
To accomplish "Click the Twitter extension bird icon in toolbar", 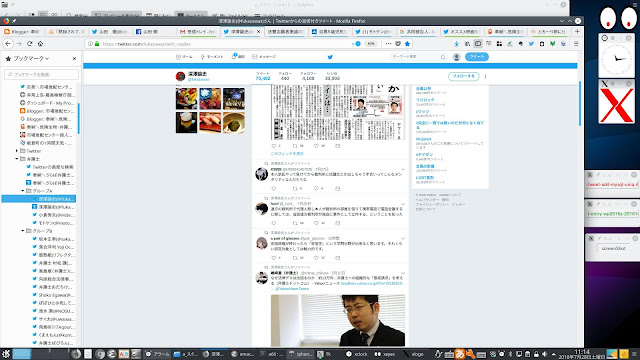I will click(x=531, y=44).
